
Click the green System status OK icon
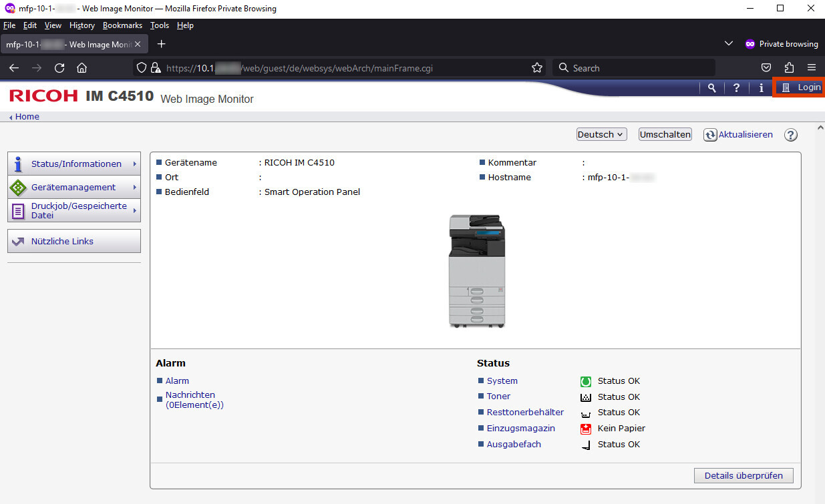point(586,381)
